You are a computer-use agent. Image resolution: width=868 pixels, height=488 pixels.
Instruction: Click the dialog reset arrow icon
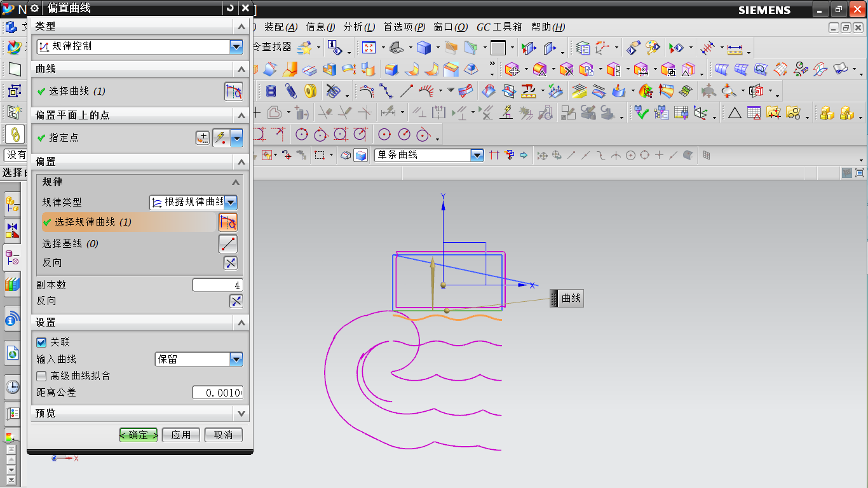(x=230, y=8)
